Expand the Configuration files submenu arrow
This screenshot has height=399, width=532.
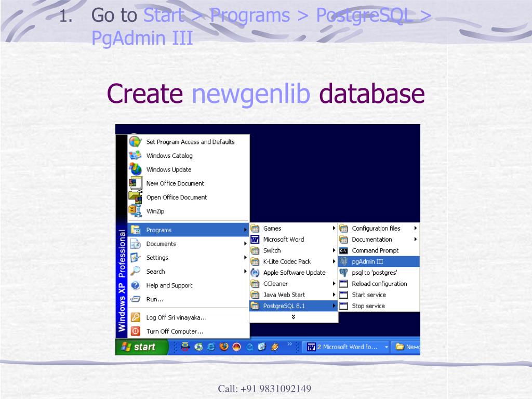415,229
